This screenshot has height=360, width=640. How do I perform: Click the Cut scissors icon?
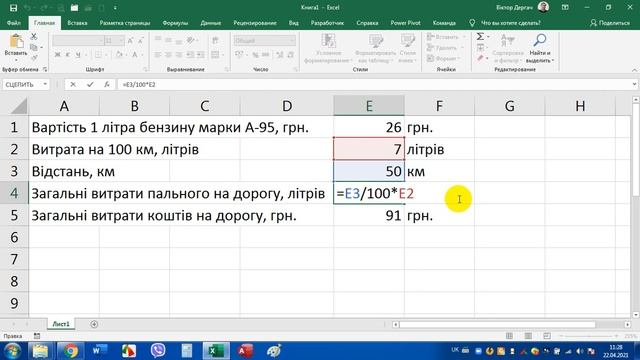(34, 37)
